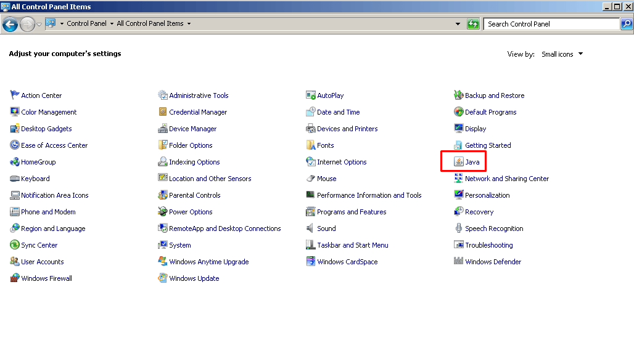
Task: Open the Phone and Modem link
Action: click(48, 212)
